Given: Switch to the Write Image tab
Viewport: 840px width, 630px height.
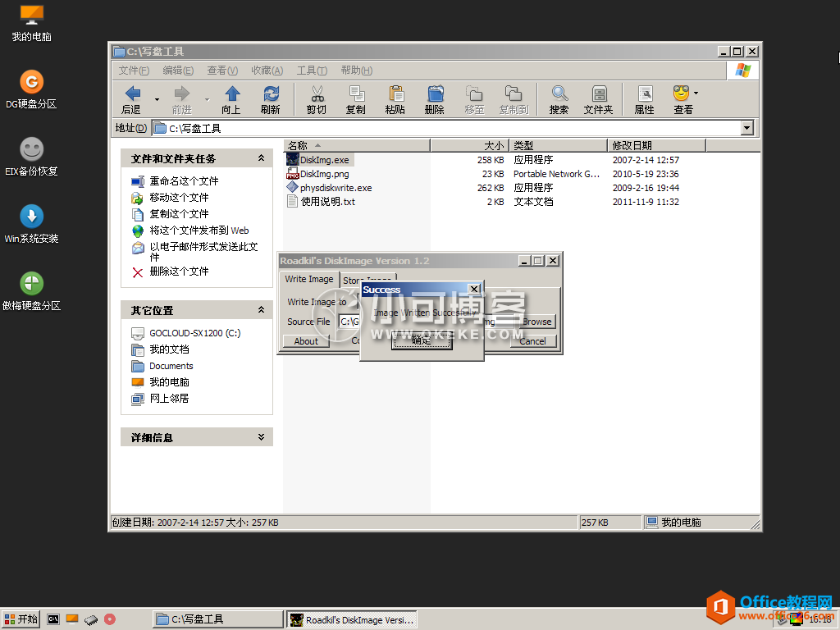Looking at the screenshot, I should [309, 279].
